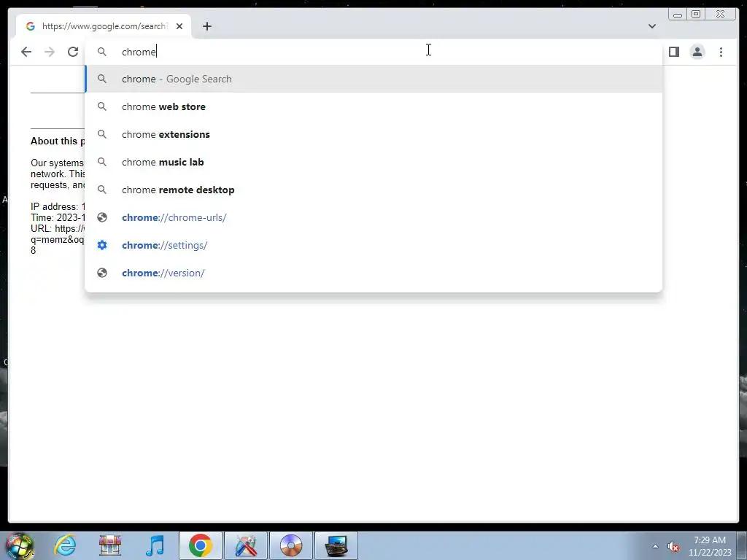Viewport: 747px width, 560px height.
Task: Click in the address bar containing 'chrome'
Action: [x=373, y=52]
